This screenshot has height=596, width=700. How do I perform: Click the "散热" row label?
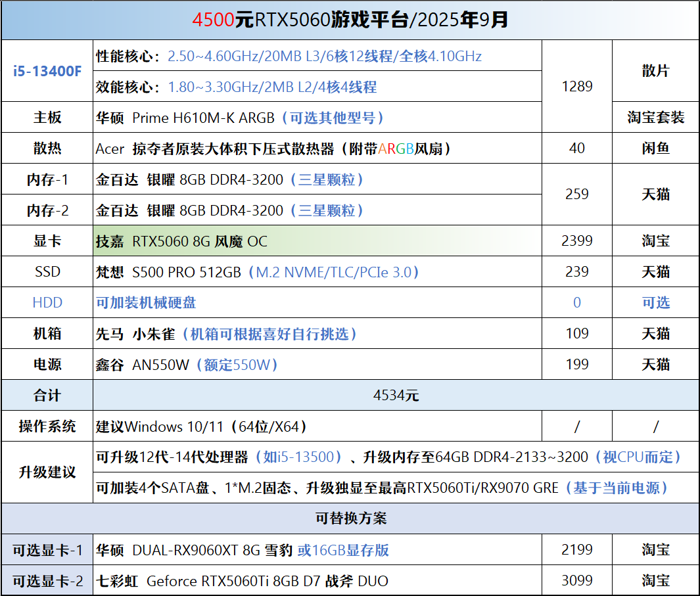point(47,149)
